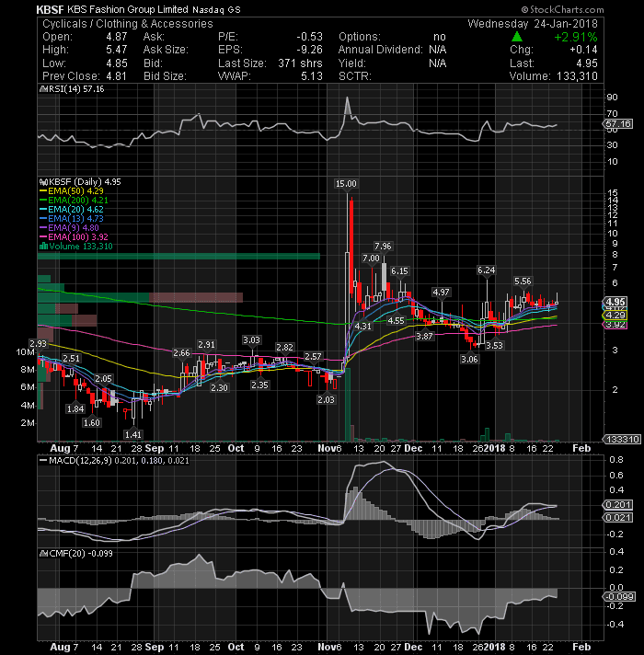Screen dimensions: 644x655
Task: Click the 3.53 price label
Action: 494,346
